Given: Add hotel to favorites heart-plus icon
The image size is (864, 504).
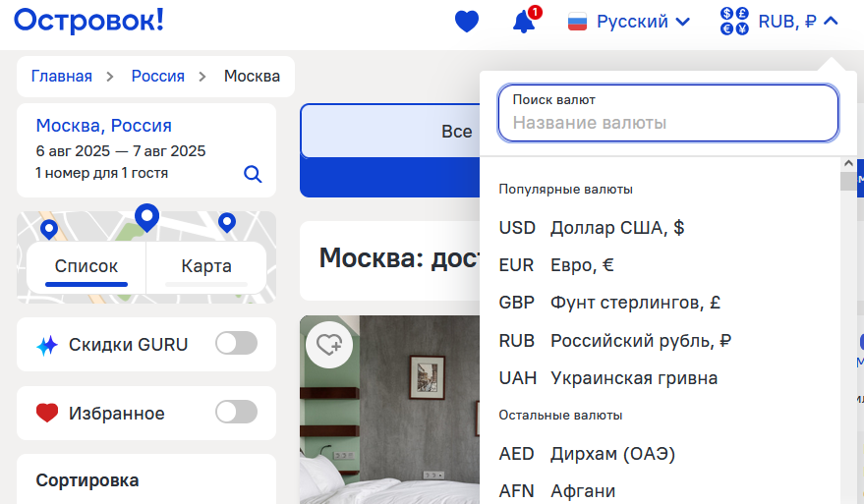Looking at the screenshot, I should [329, 345].
